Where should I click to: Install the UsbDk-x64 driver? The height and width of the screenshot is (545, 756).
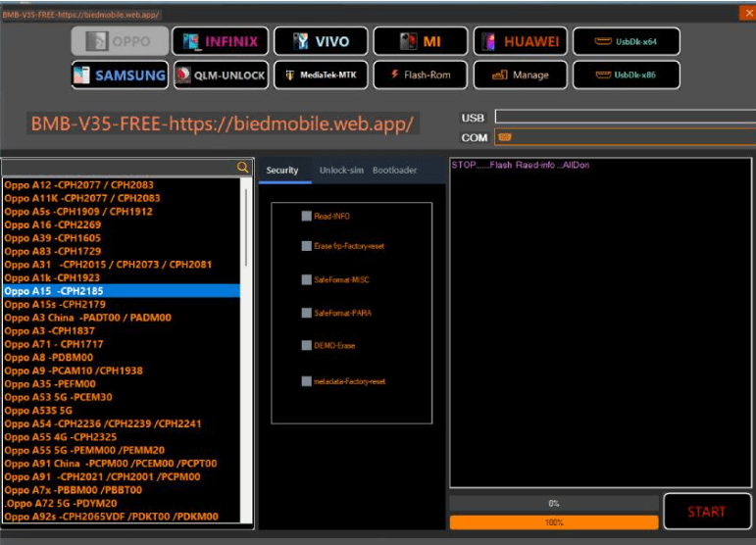coord(627,41)
